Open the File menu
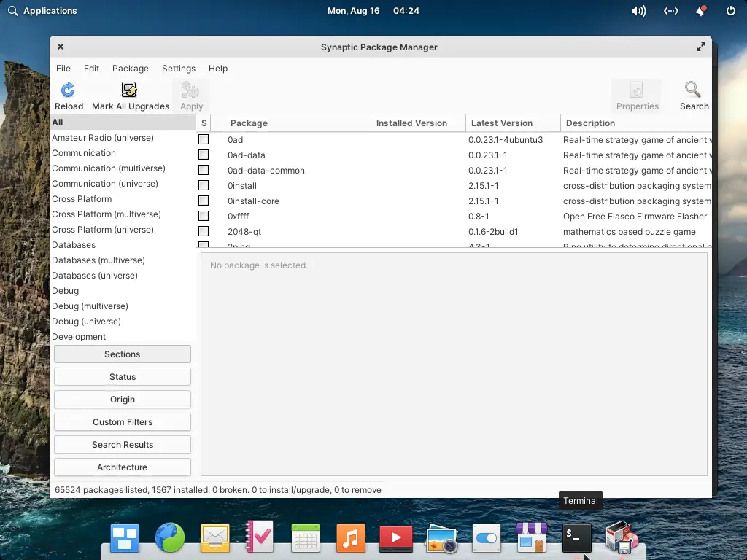The width and height of the screenshot is (747, 560). 63,68
